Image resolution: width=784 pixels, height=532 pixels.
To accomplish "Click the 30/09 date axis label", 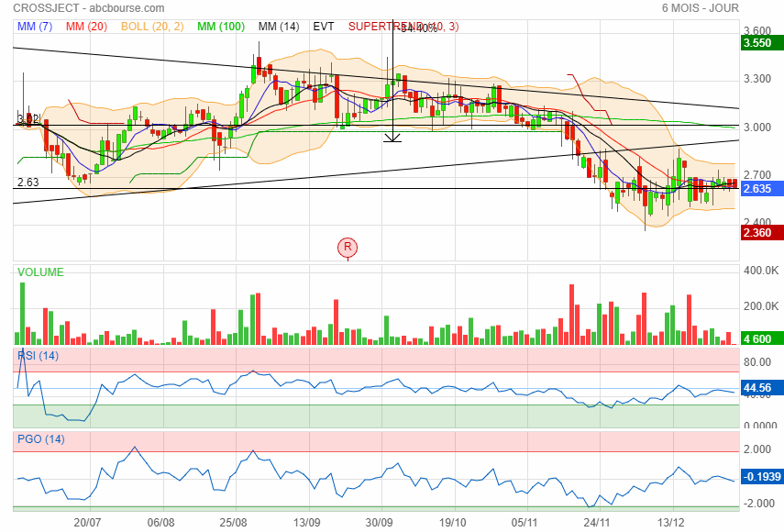I will coord(379,523).
